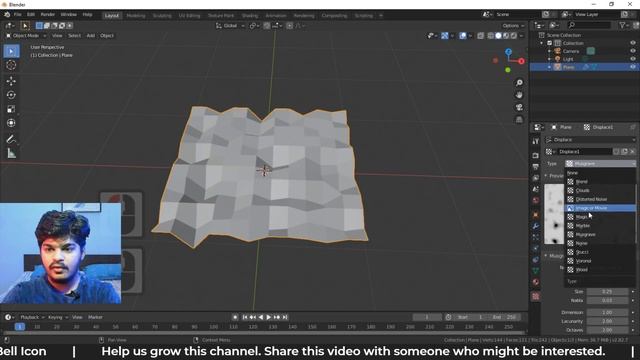Choose Voronoi texture type
640x360 pixels.
600,261
